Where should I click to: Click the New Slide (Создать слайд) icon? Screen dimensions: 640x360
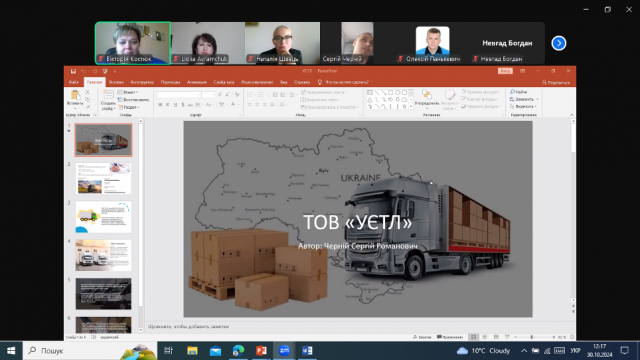pos(108,96)
